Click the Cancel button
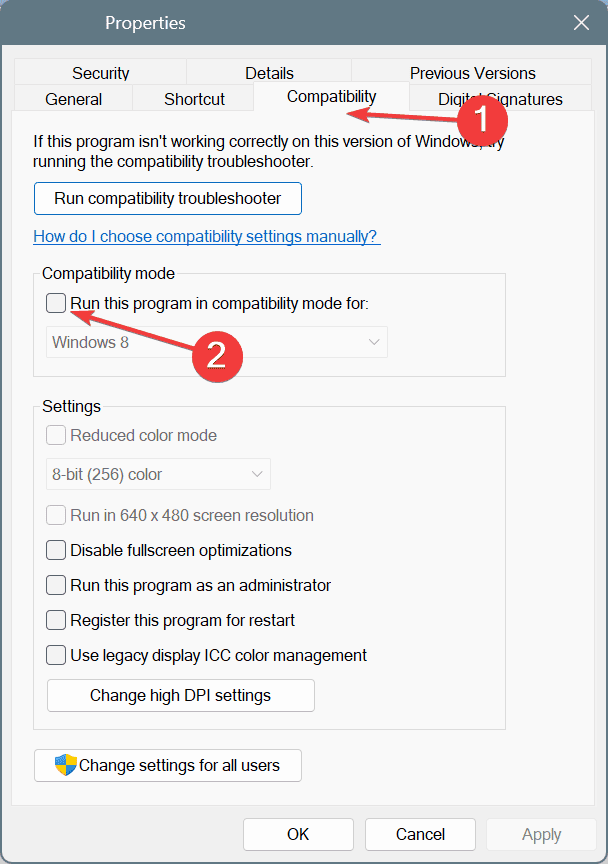 click(420, 834)
